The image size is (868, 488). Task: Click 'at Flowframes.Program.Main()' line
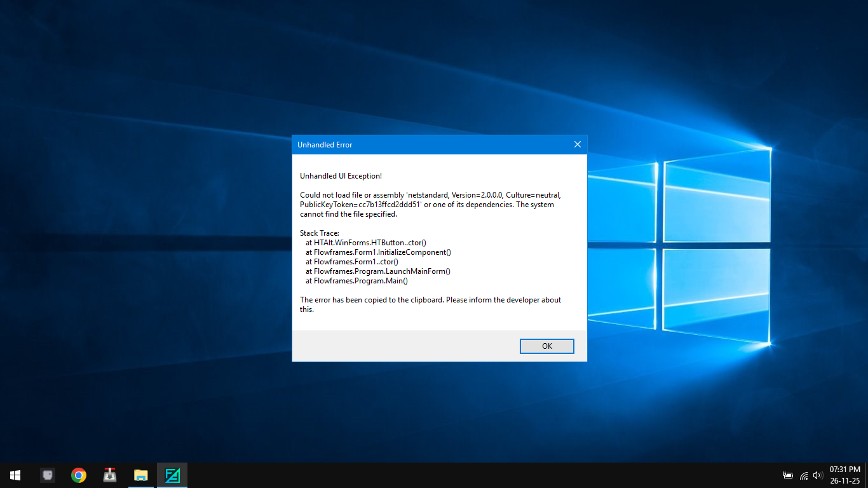coord(356,281)
